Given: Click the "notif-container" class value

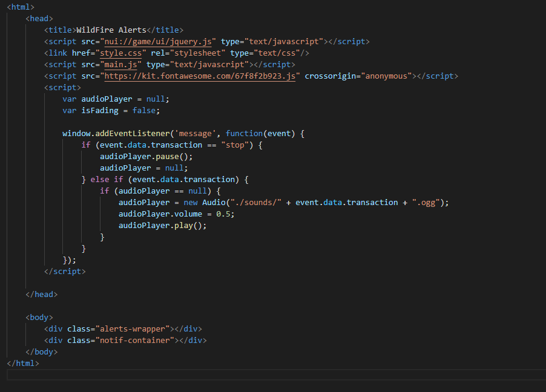Looking at the screenshot, I should pos(134,341).
